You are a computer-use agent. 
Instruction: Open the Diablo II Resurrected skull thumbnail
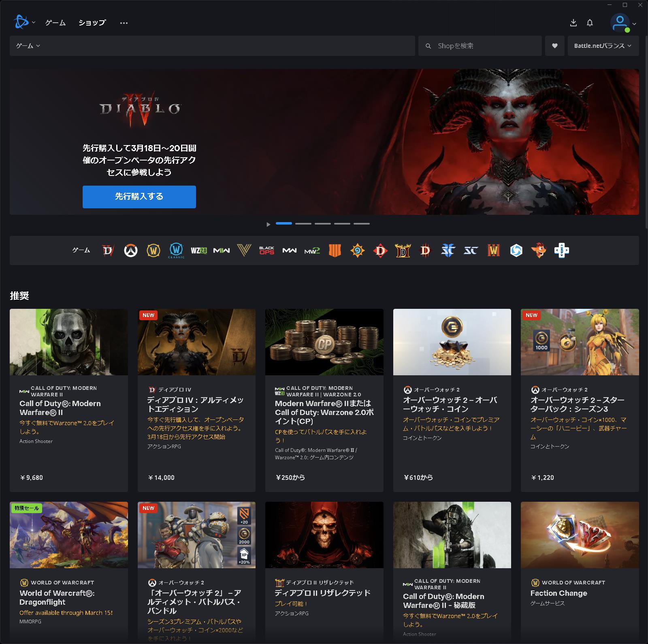coord(324,535)
